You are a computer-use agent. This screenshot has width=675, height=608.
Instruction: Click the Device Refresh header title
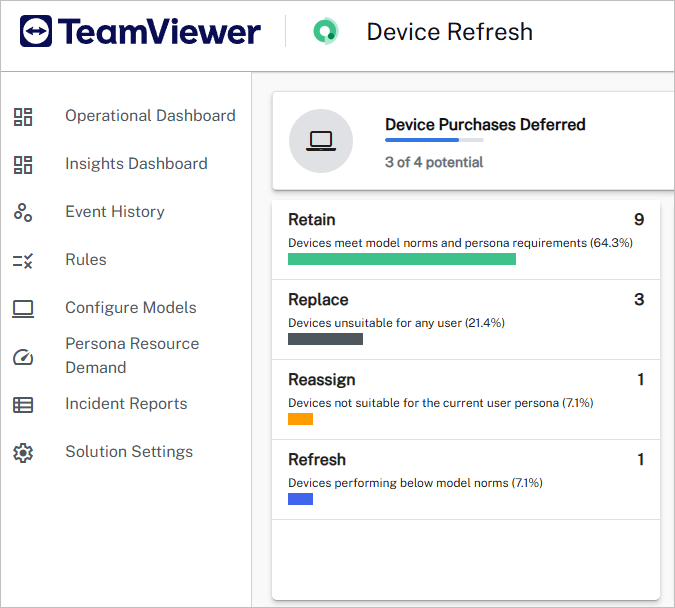(x=449, y=32)
